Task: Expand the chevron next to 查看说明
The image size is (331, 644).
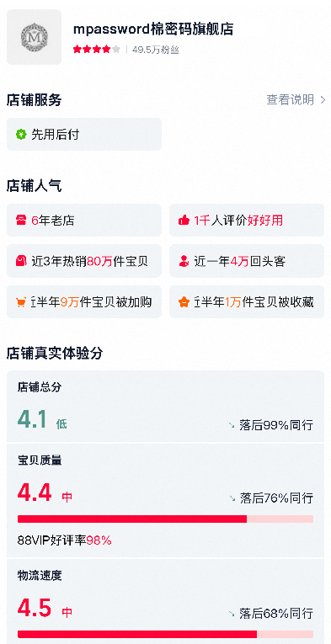Action: coord(323,100)
